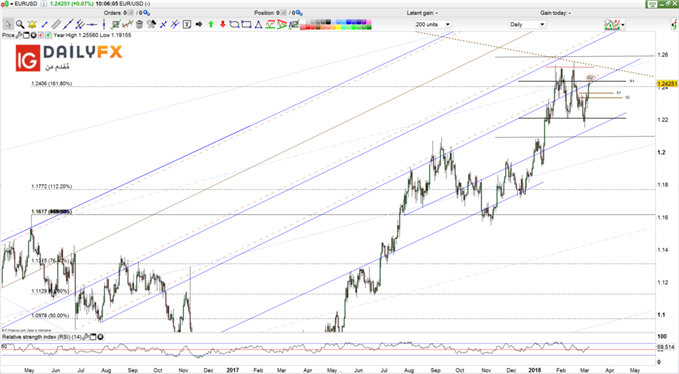The image size is (679, 374).
Task: Maximize the RSI panel window icon
Action: 94,337
